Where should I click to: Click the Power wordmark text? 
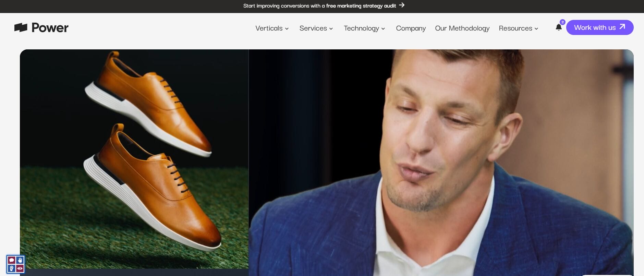coord(50,28)
